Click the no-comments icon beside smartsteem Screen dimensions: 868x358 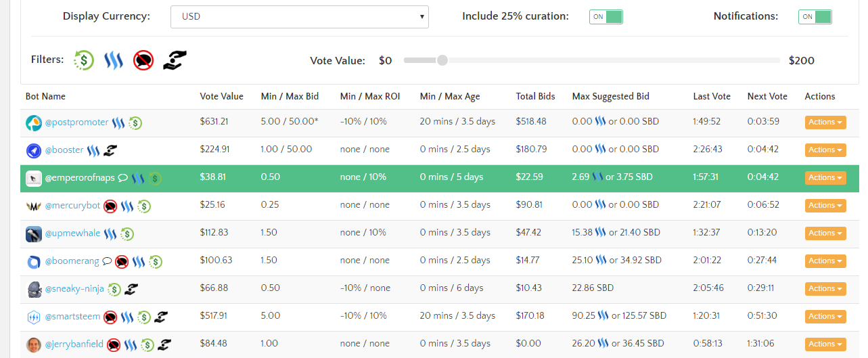tap(110, 317)
